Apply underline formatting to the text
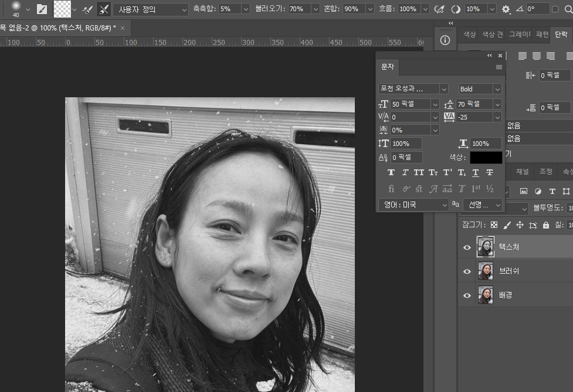Image resolution: width=573 pixels, height=392 pixels. [475, 172]
